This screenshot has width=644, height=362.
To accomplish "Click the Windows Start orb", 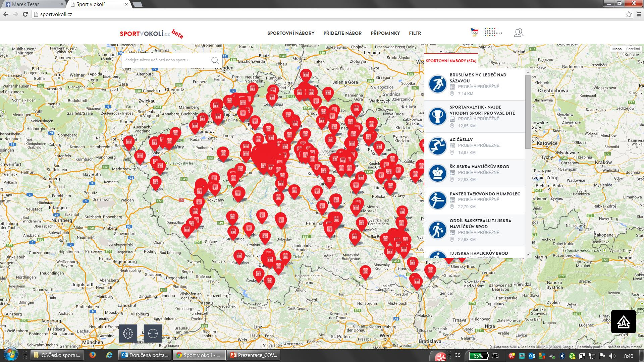I will pyautogui.click(x=10, y=355).
